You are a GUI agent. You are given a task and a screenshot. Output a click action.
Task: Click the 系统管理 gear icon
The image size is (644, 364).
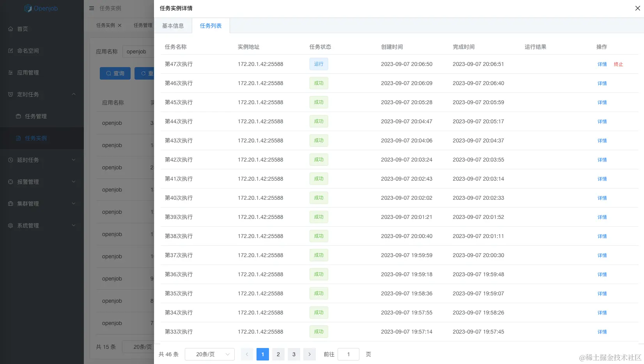click(11, 226)
